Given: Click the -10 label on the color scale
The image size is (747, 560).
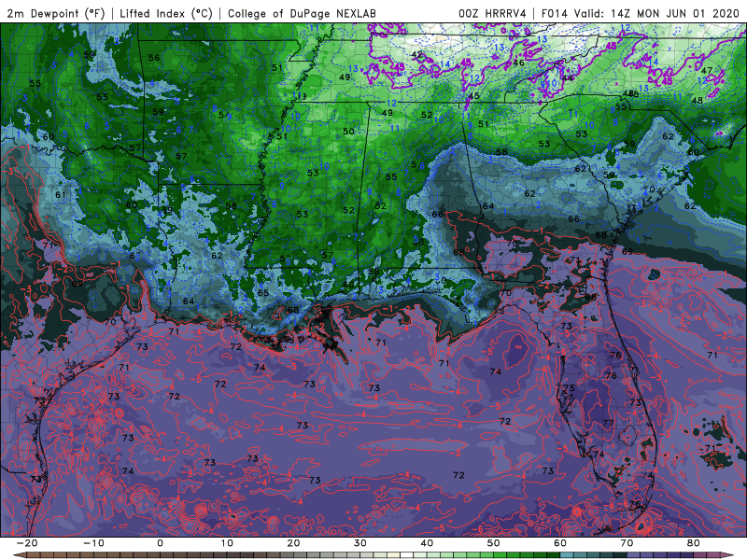Looking at the screenshot, I should coord(93,543).
